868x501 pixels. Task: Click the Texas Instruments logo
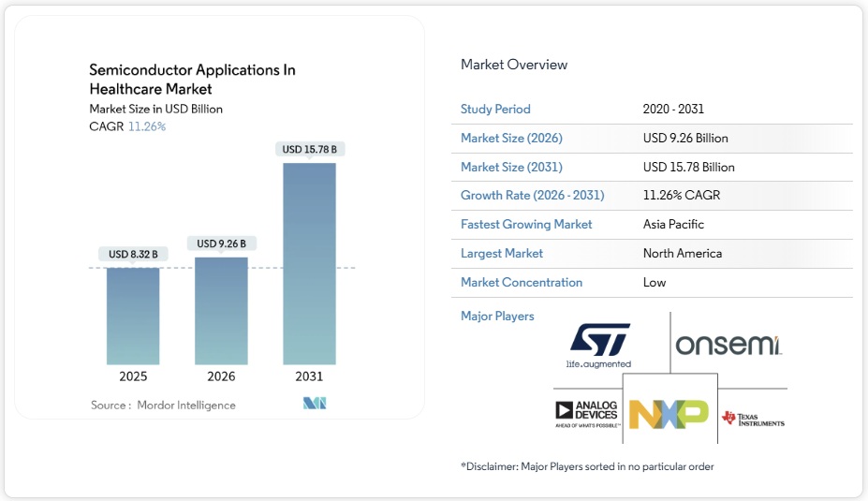(x=753, y=418)
